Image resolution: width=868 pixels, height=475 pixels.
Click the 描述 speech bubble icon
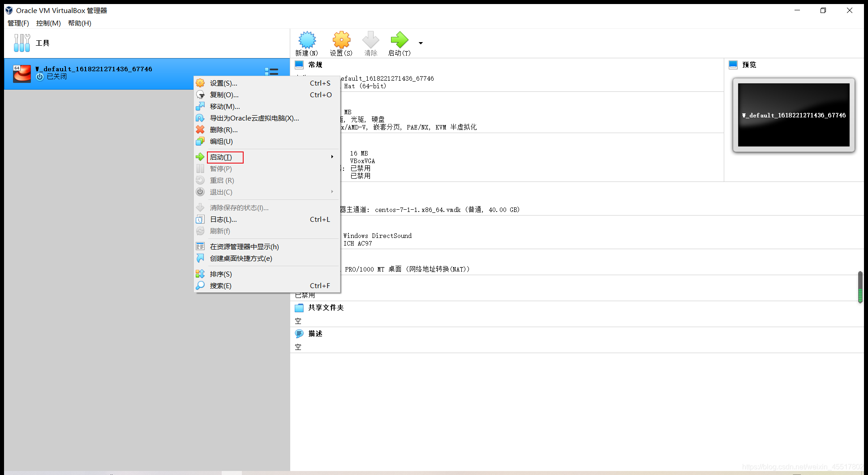point(299,334)
